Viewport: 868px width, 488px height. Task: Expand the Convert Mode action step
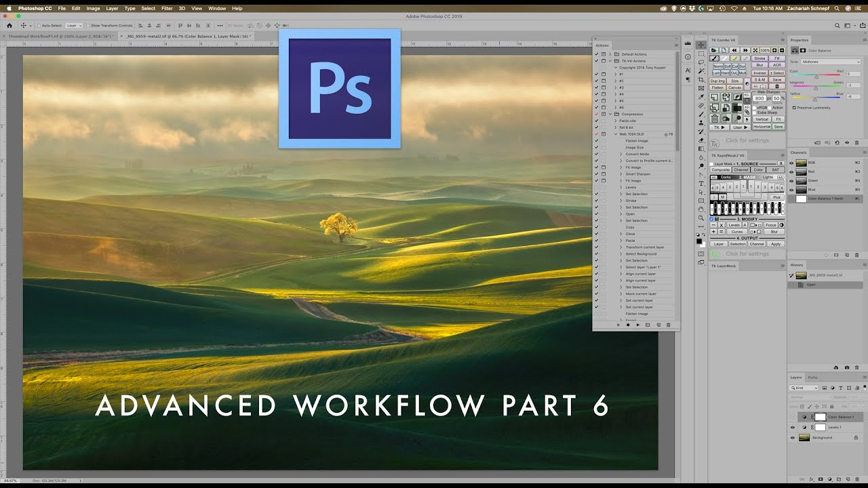point(621,154)
